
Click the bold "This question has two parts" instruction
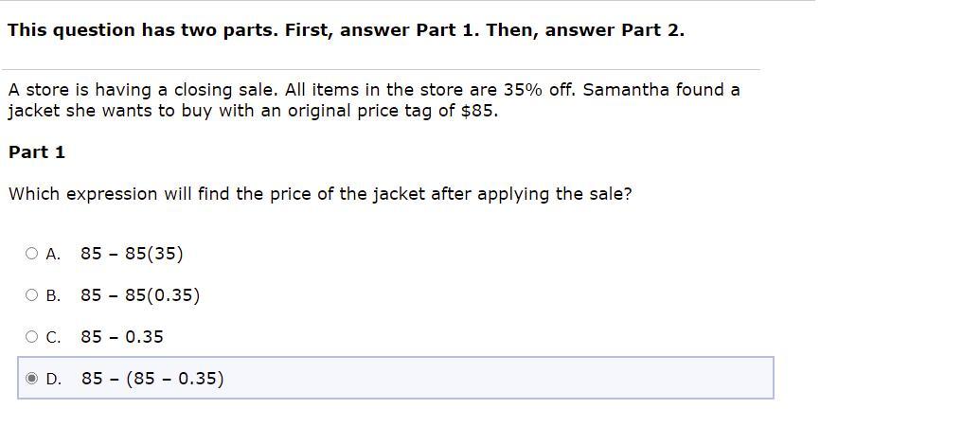[347, 30]
